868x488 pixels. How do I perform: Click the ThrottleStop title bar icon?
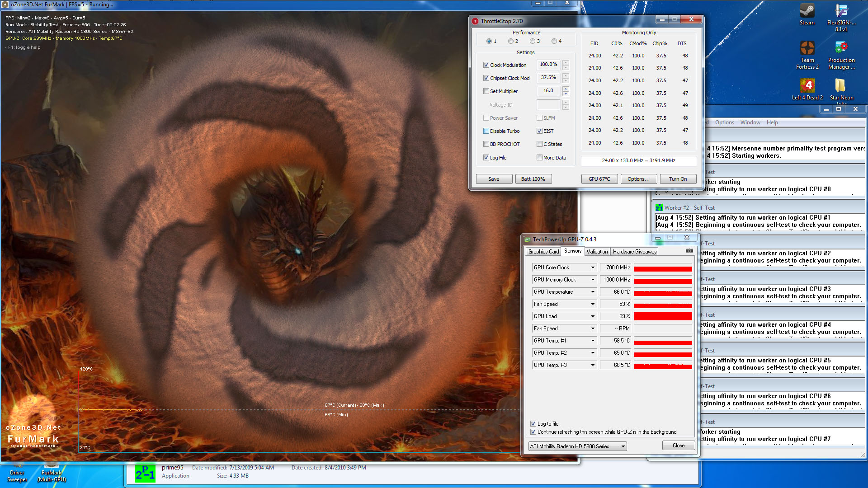point(475,21)
